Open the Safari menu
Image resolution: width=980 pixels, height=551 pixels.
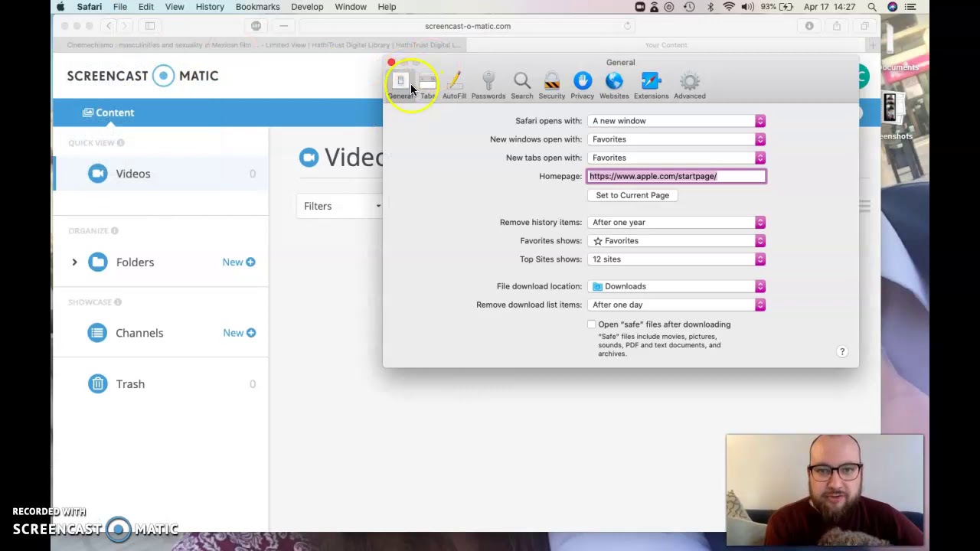[90, 7]
